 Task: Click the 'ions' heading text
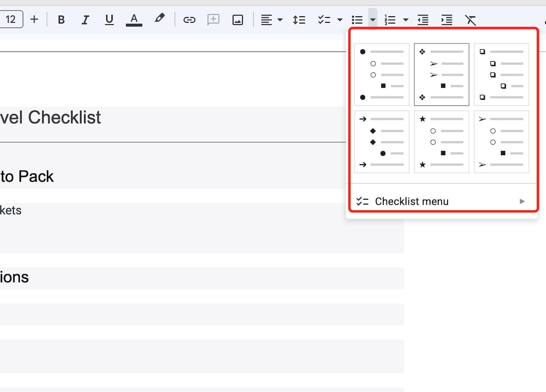coord(14,277)
